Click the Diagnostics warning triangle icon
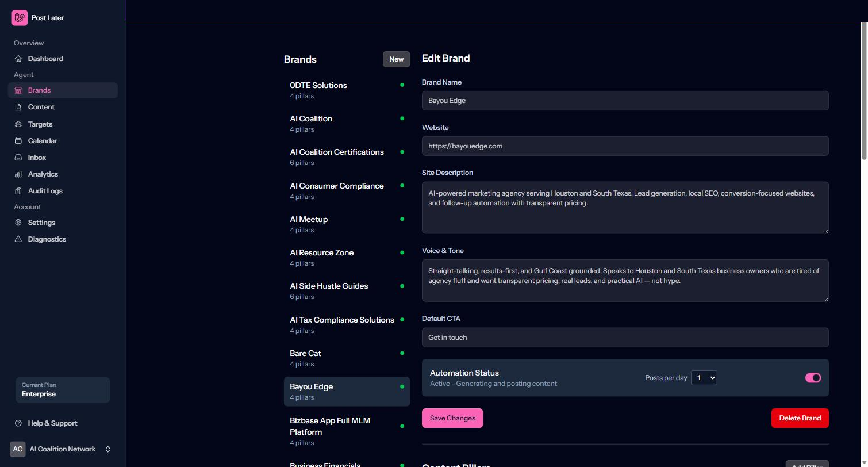The image size is (868, 467). [18, 239]
